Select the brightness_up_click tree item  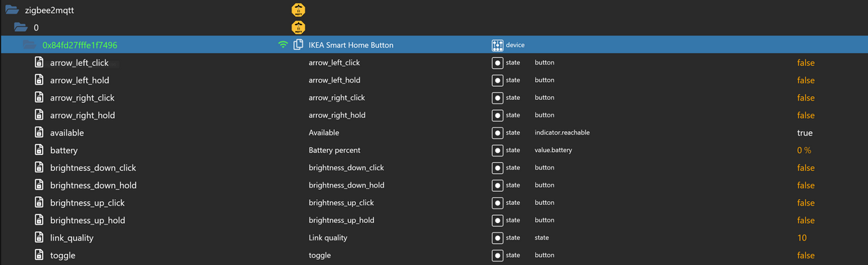tap(87, 203)
